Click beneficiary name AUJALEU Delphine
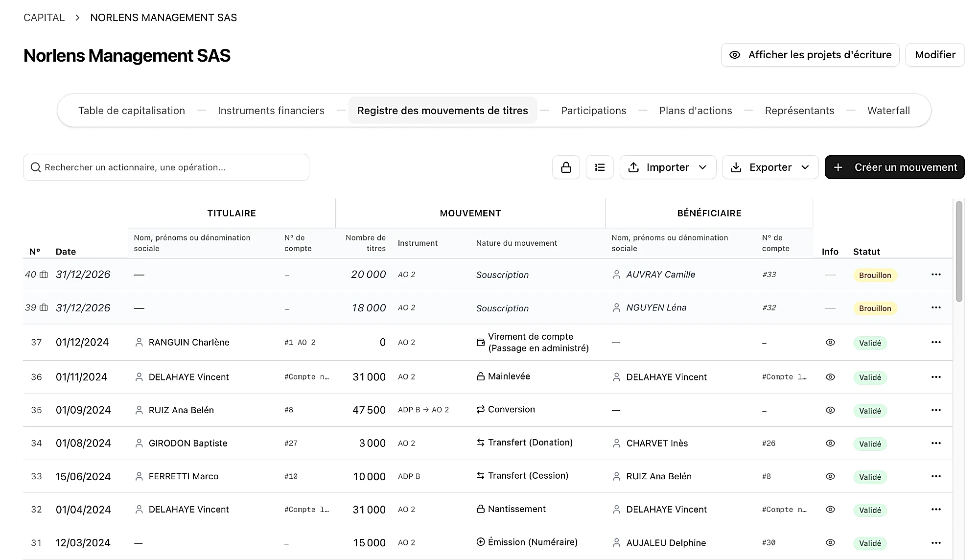The height and width of the screenshot is (560, 979). pyautogui.click(x=666, y=543)
